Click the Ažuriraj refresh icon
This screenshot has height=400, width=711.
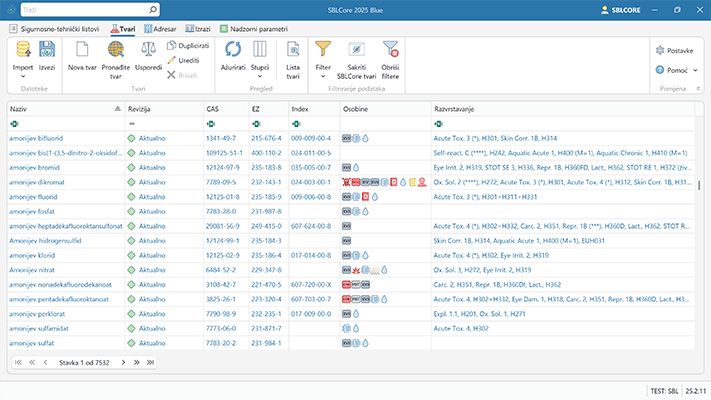click(x=233, y=50)
